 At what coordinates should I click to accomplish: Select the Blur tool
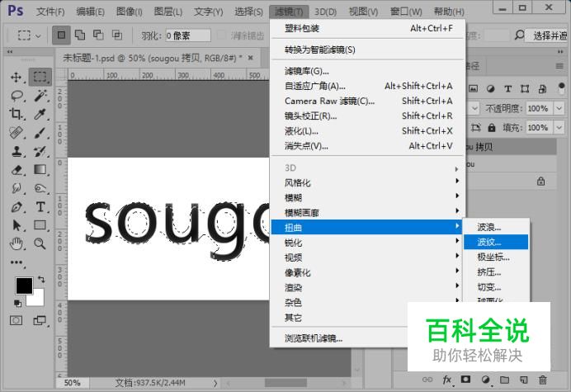[17, 188]
